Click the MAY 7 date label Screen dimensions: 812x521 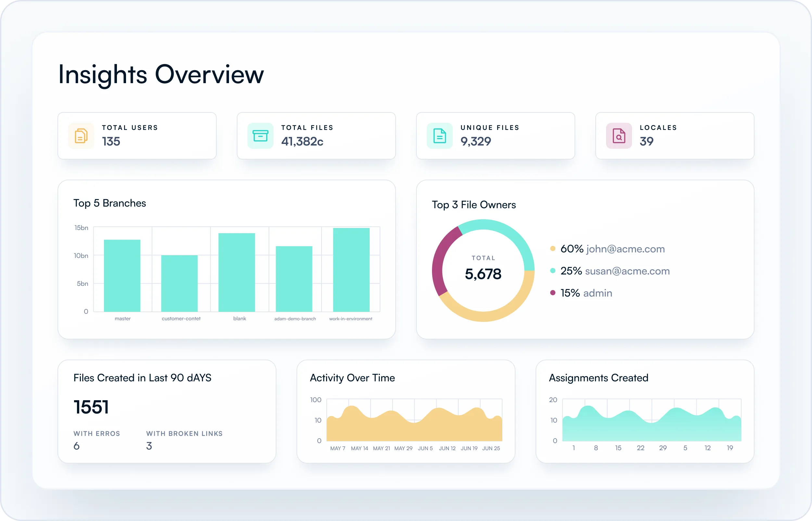[337, 448]
